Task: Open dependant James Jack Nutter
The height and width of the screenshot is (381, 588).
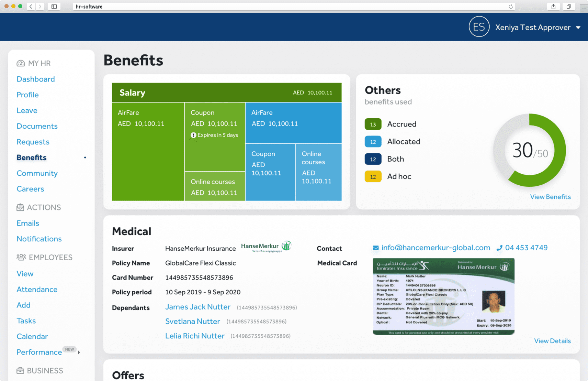Action: click(198, 307)
